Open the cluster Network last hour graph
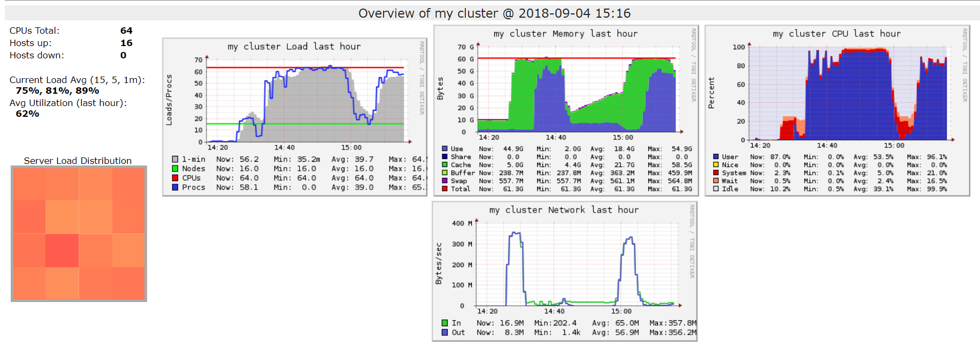 pyautogui.click(x=564, y=271)
